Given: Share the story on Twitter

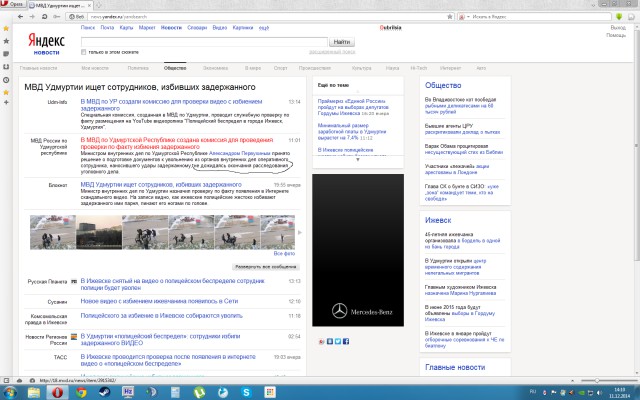Looking at the screenshot, I should (x=338, y=341).
